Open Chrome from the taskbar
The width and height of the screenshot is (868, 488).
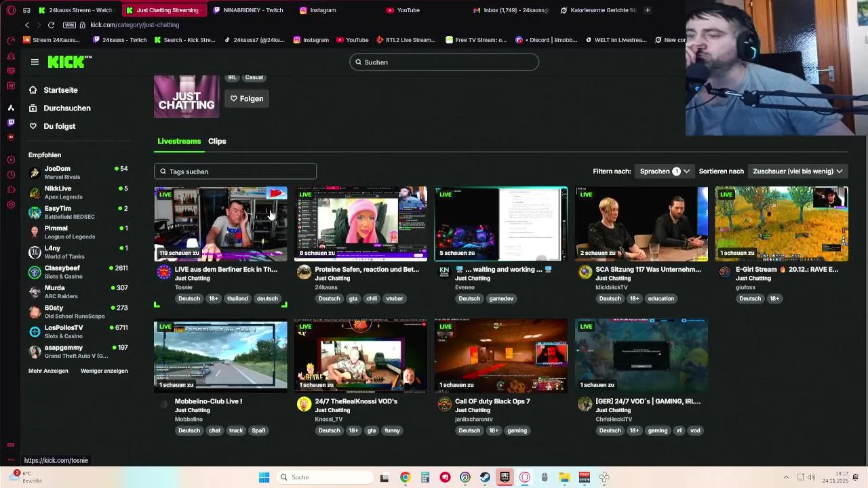click(x=405, y=477)
